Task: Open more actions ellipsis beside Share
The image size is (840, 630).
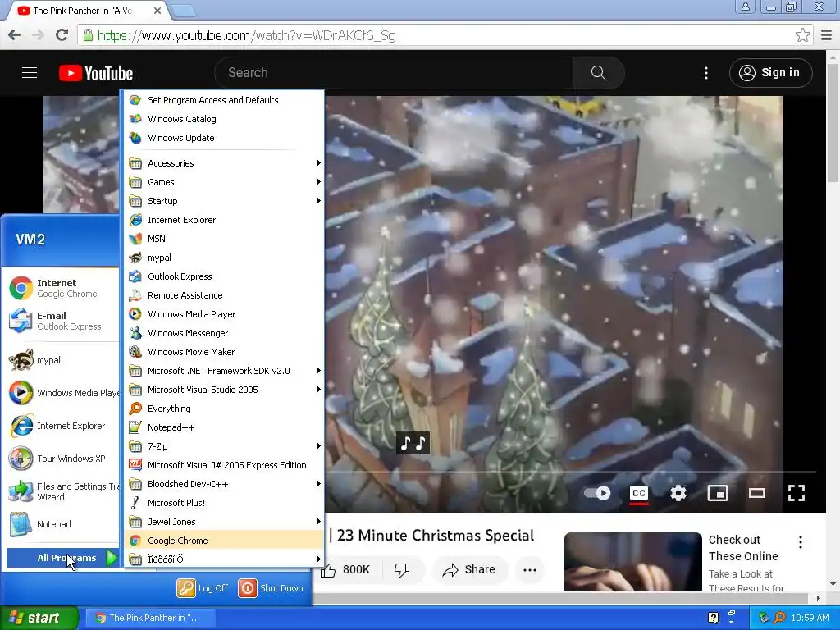Action: click(x=530, y=569)
